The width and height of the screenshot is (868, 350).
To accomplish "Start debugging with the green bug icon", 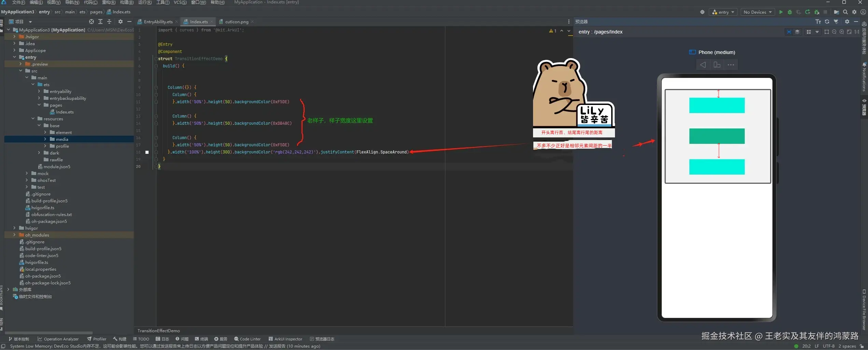I will [x=789, y=12].
